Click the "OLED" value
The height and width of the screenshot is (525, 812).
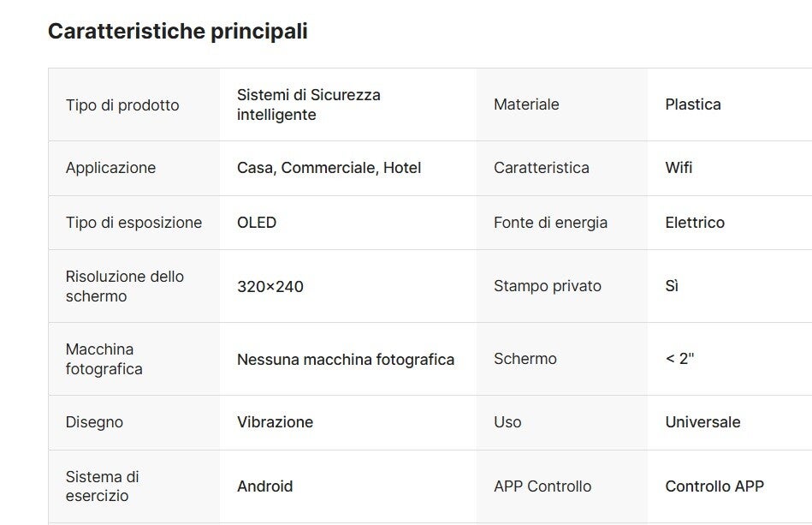257,223
